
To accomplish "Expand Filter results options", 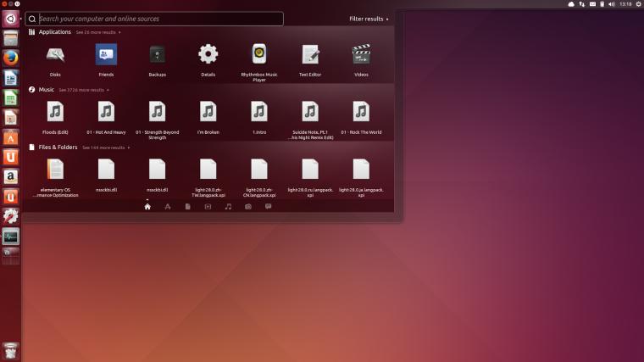I will 369,19.
